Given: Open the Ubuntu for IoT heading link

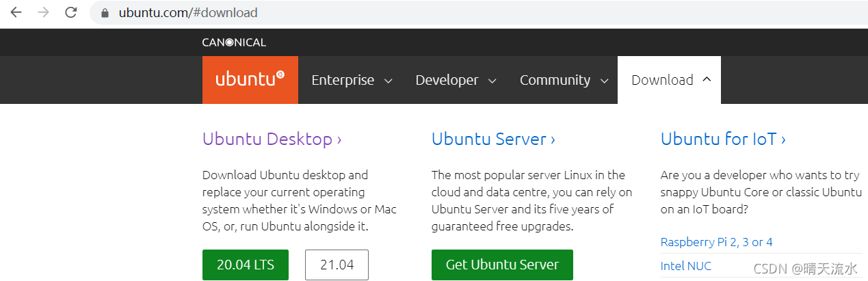Looking at the screenshot, I should point(723,139).
